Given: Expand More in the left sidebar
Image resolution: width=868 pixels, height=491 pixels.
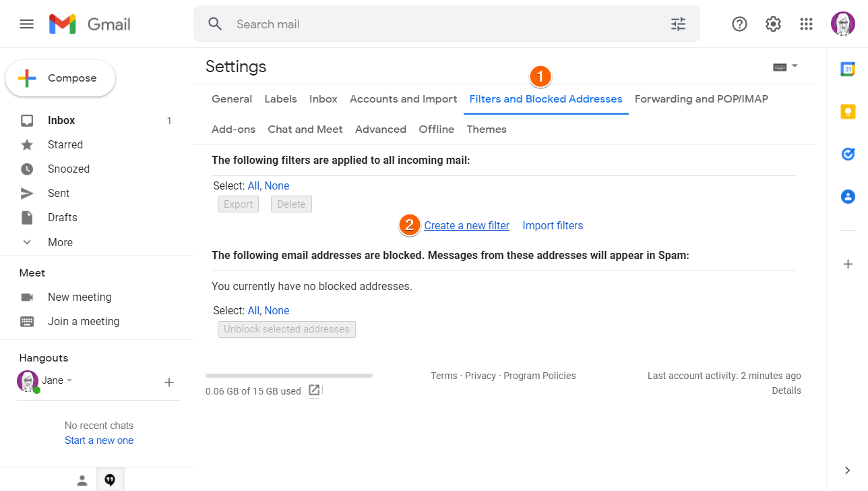Looking at the screenshot, I should (x=60, y=242).
